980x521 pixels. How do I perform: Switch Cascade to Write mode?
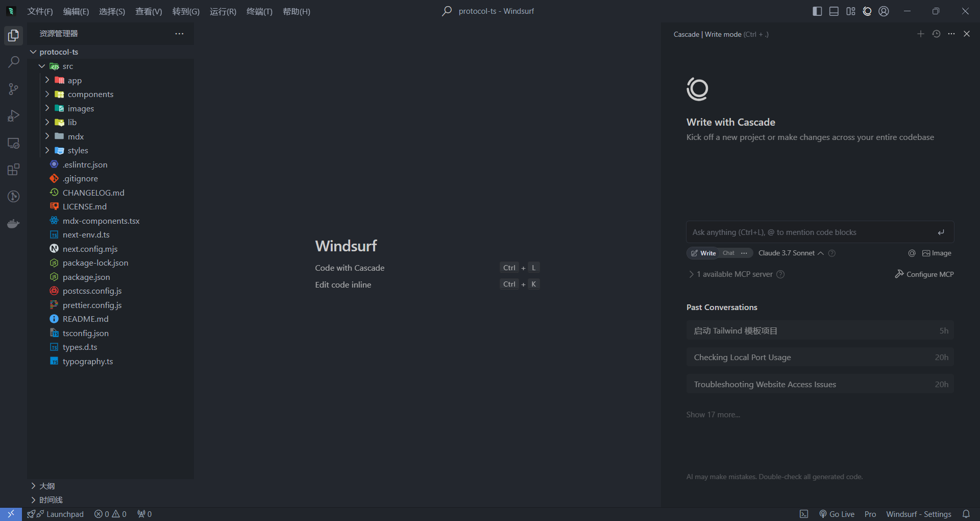click(x=703, y=253)
